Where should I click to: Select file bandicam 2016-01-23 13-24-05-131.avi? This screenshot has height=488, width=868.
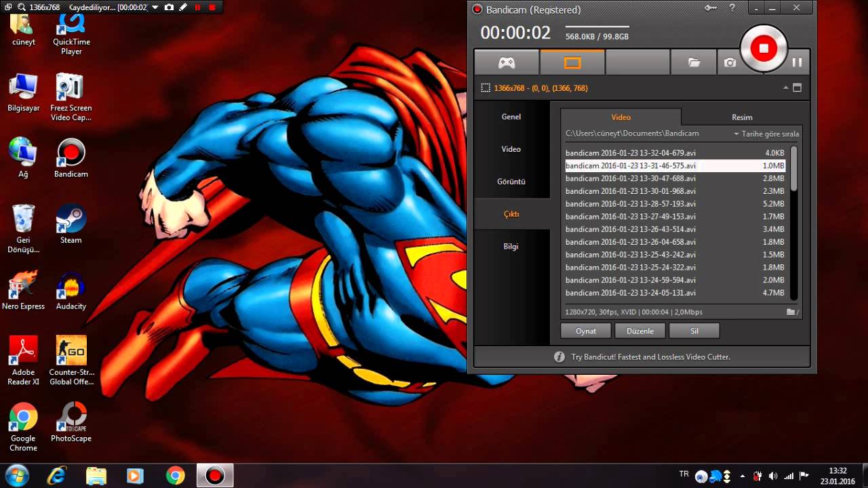click(675, 293)
